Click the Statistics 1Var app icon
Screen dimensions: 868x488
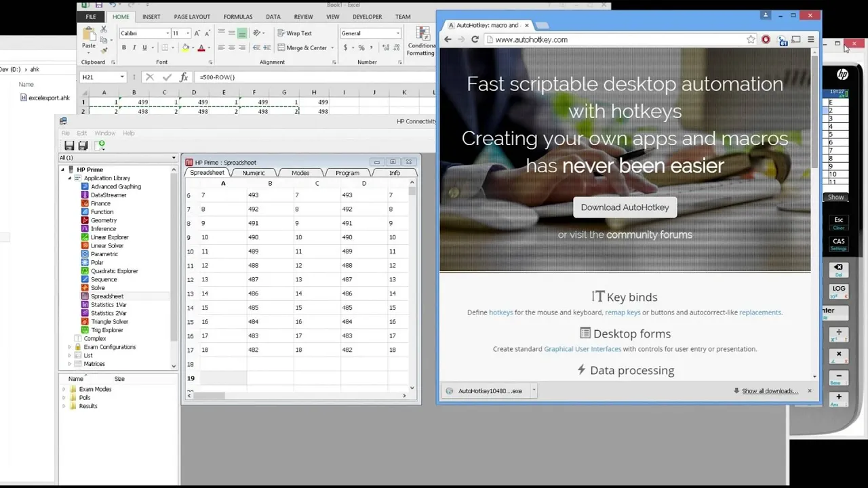point(85,305)
